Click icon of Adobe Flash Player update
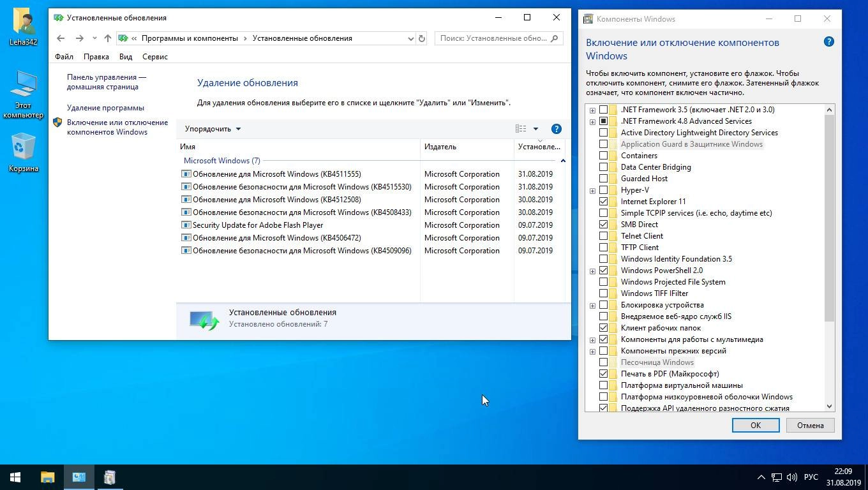This screenshot has width=868, height=490. click(186, 225)
